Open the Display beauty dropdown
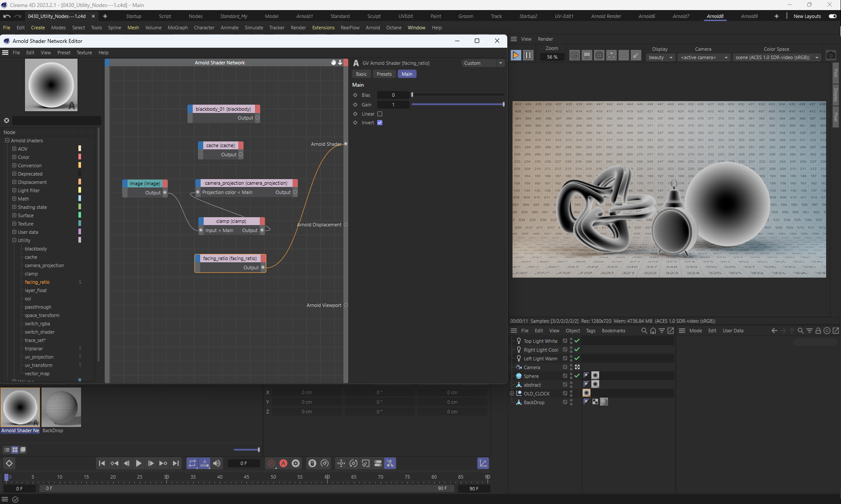The width and height of the screenshot is (841, 504). (x=661, y=57)
